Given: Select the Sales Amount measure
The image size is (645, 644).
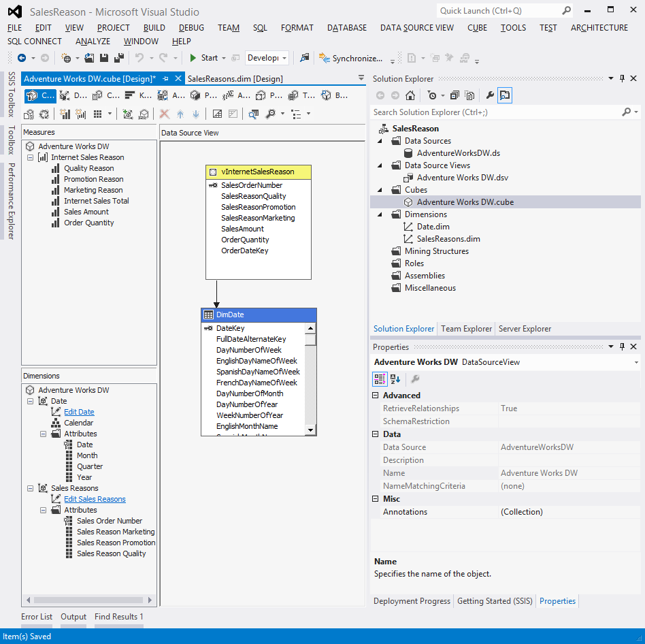Looking at the screenshot, I should (86, 212).
